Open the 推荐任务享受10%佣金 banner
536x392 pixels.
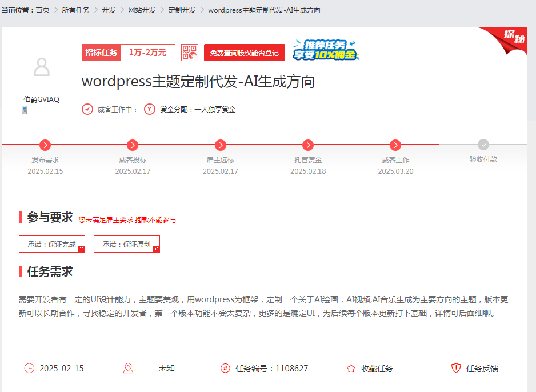coord(326,50)
